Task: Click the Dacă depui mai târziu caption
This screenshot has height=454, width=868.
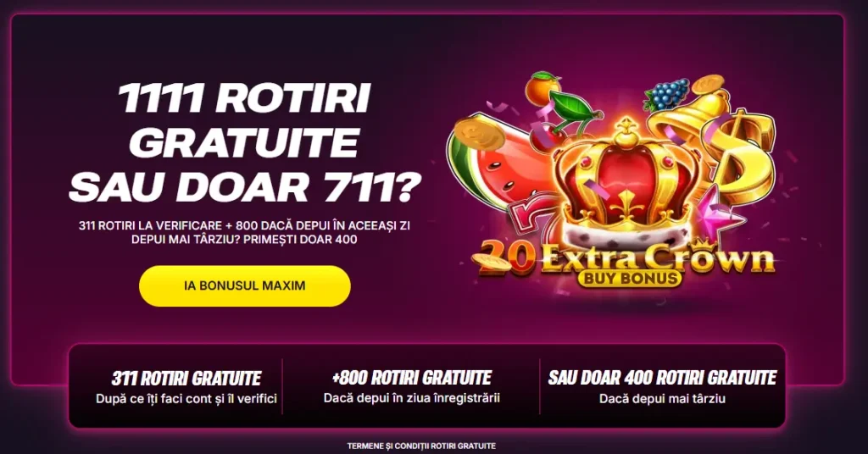Action: coord(662,399)
